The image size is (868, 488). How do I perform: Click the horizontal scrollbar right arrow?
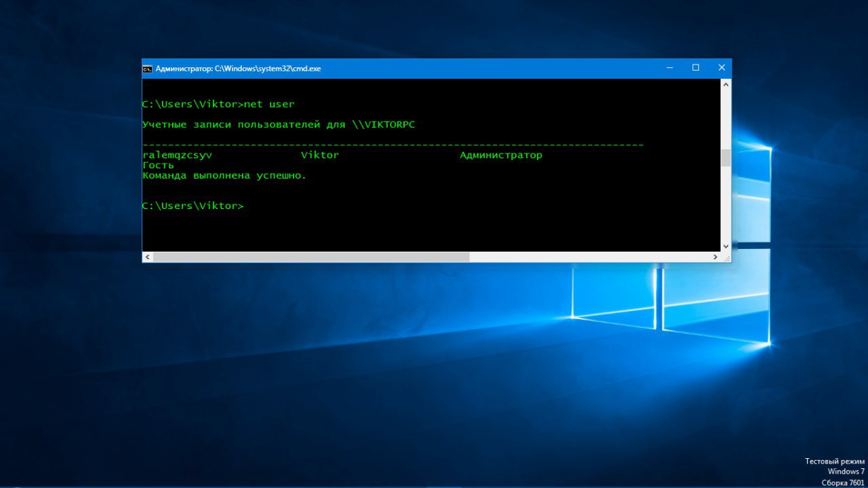point(715,257)
